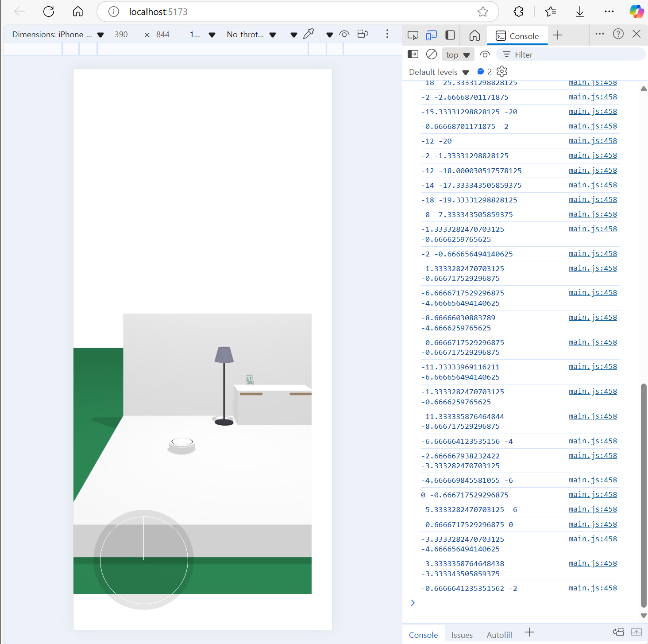Open browser downloads
This screenshot has height=644, width=648.
point(579,12)
